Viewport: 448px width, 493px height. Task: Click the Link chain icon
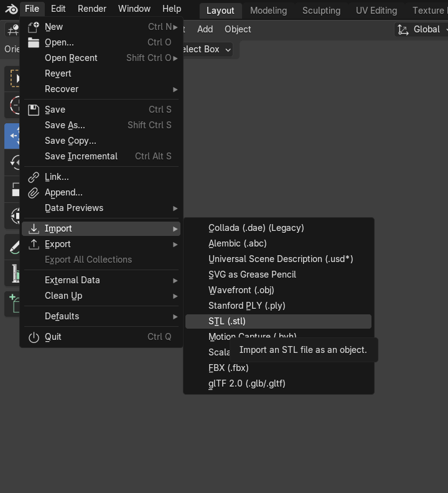click(x=34, y=177)
